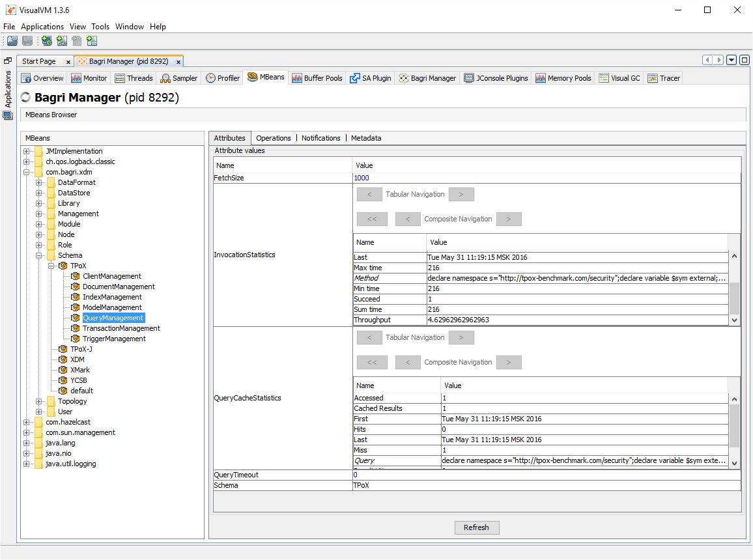The width and height of the screenshot is (753, 560).
Task: Open the Overview tab
Action: coord(42,77)
